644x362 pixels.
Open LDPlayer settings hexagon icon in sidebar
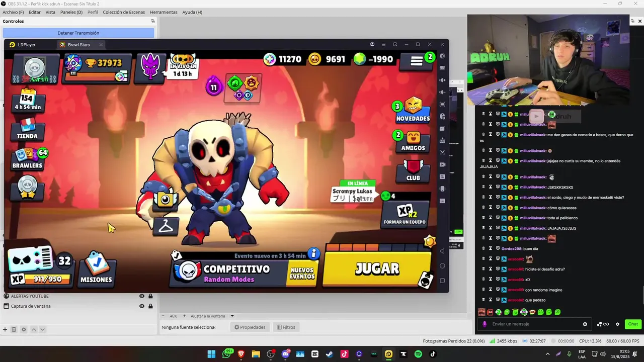click(x=442, y=56)
